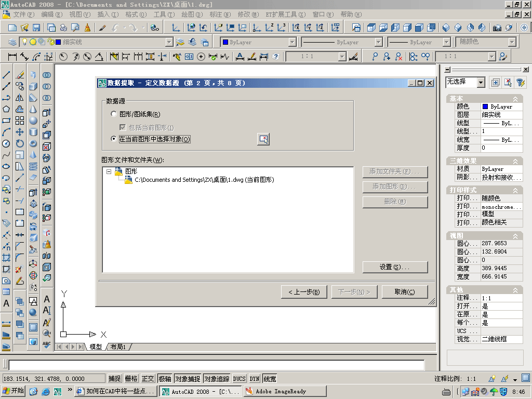Screen dimensions: 532x399
Task: Select the Rectangle draw tool
Action: point(6,121)
